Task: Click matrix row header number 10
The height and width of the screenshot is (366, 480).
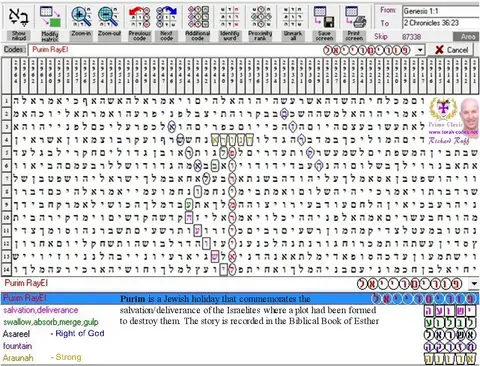Action: pyautogui.click(x=6, y=217)
